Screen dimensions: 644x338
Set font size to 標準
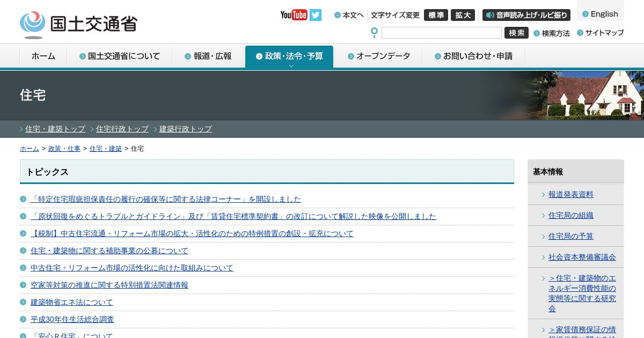coord(436,15)
